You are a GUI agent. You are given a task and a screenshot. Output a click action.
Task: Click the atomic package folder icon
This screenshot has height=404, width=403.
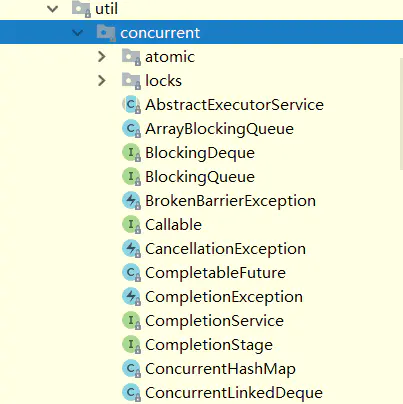click(x=131, y=57)
